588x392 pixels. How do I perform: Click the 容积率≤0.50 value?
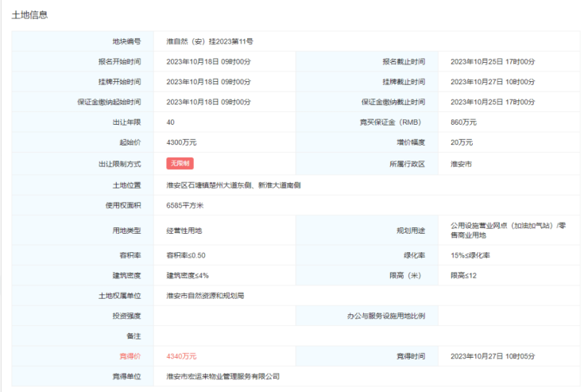tap(186, 255)
